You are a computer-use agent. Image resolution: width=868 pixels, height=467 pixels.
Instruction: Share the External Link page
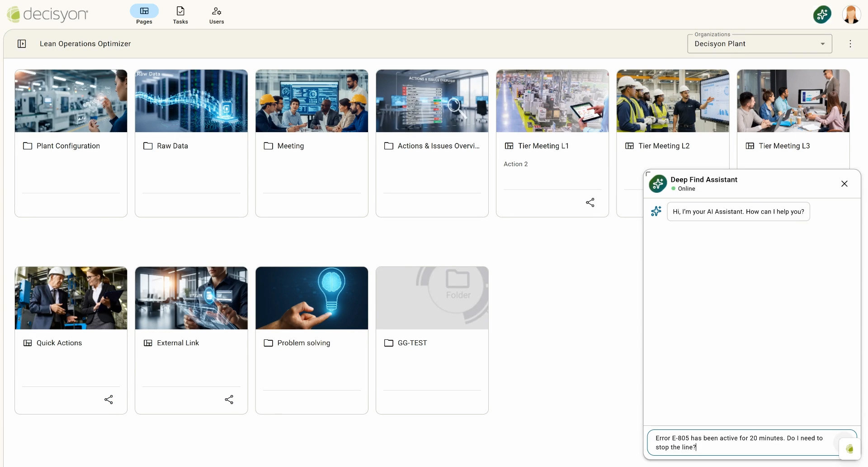[229, 400]
